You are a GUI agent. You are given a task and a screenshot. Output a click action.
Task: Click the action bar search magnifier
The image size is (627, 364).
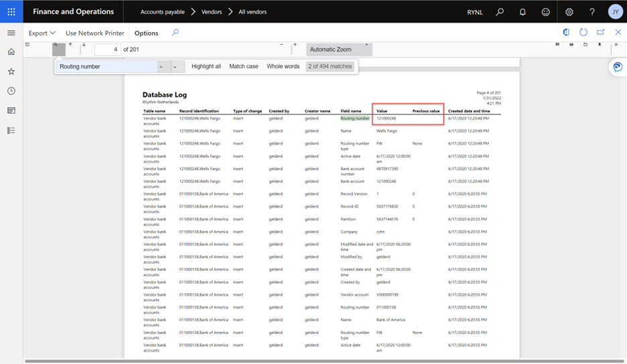pyautogui.click(x=175, y=33)
